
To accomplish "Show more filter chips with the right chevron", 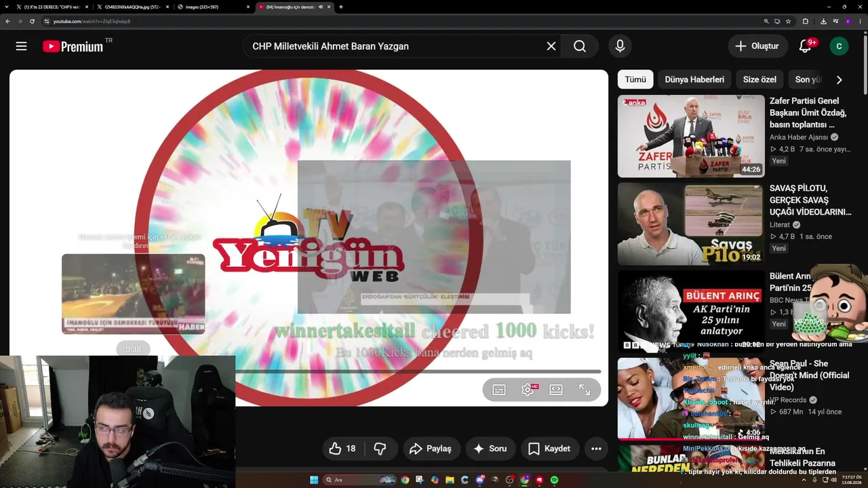I will tap(839, 79).
